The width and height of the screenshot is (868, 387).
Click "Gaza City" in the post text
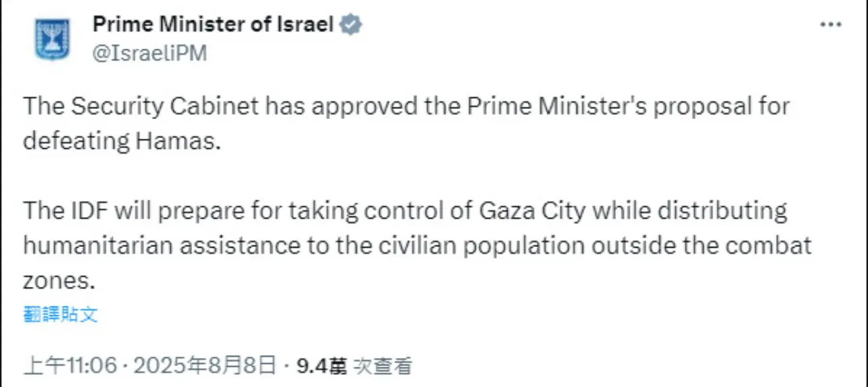pos(532,211)
